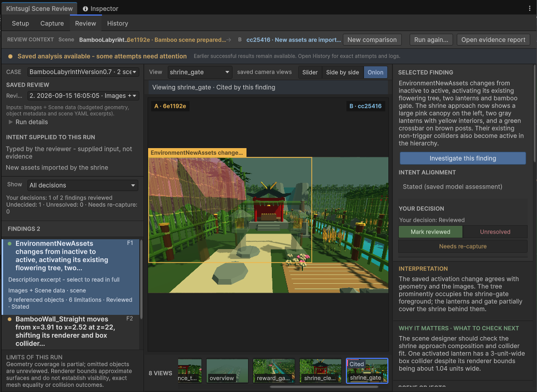Open the Setup tab
Screen dimensions: 537x392
tap(20, 23)
